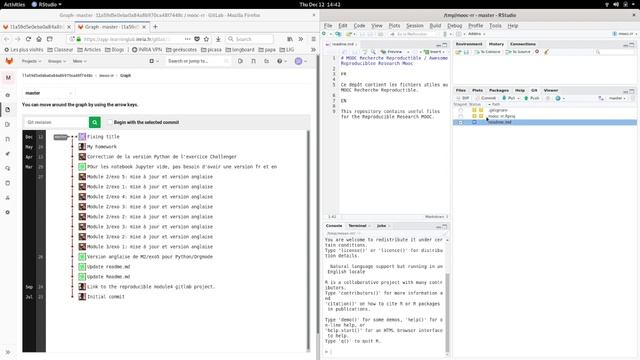Click the system clock in top bar
Viewport: 640px width, 360px height.
pyautogui.click(x=320, y=4)
